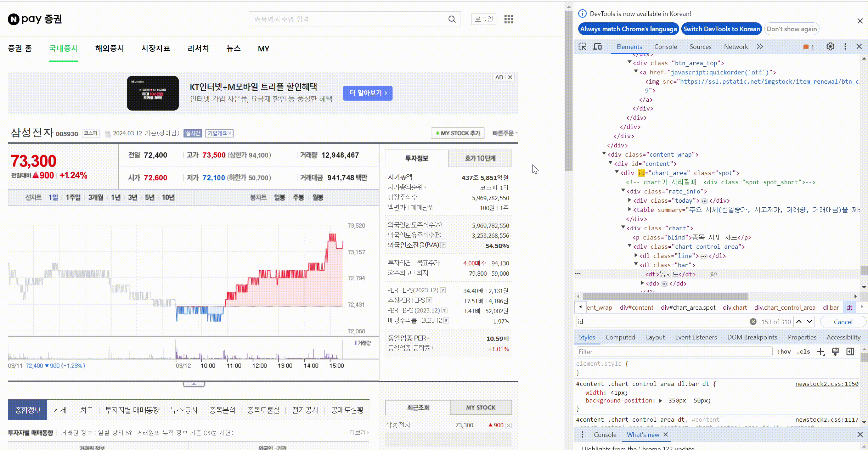Click new style rule plus icon
Image resolution: width=868 pixels, height=450 pixels.
[x=821, y=351]
